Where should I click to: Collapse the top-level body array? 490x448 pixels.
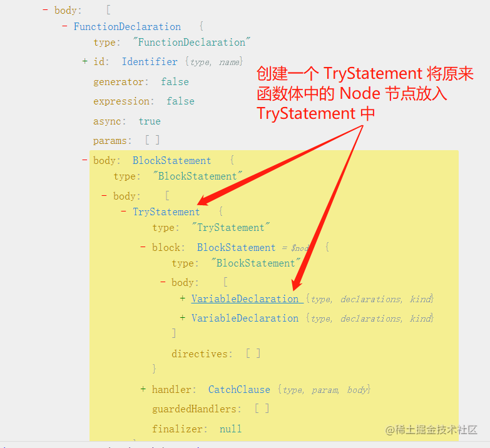(45, 10)
